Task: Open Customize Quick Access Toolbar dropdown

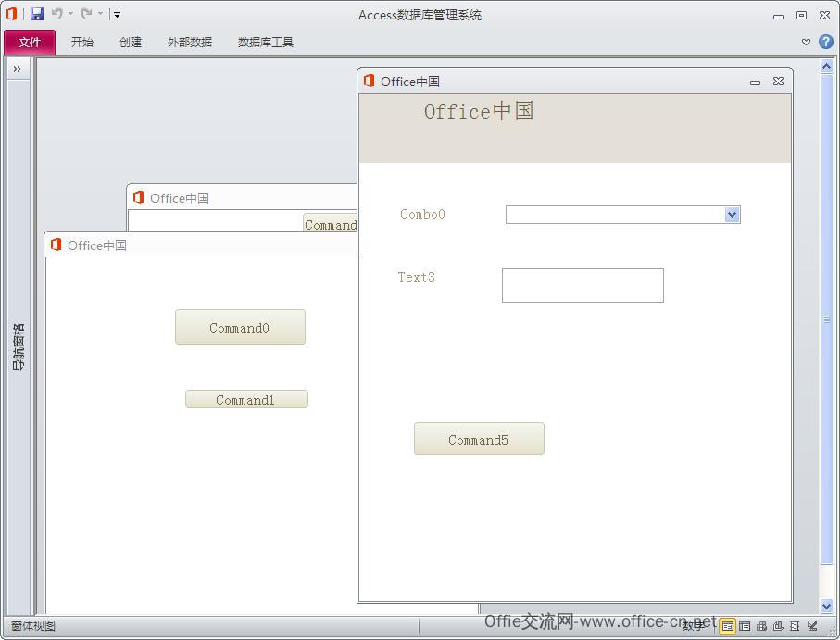Action: 117,15
